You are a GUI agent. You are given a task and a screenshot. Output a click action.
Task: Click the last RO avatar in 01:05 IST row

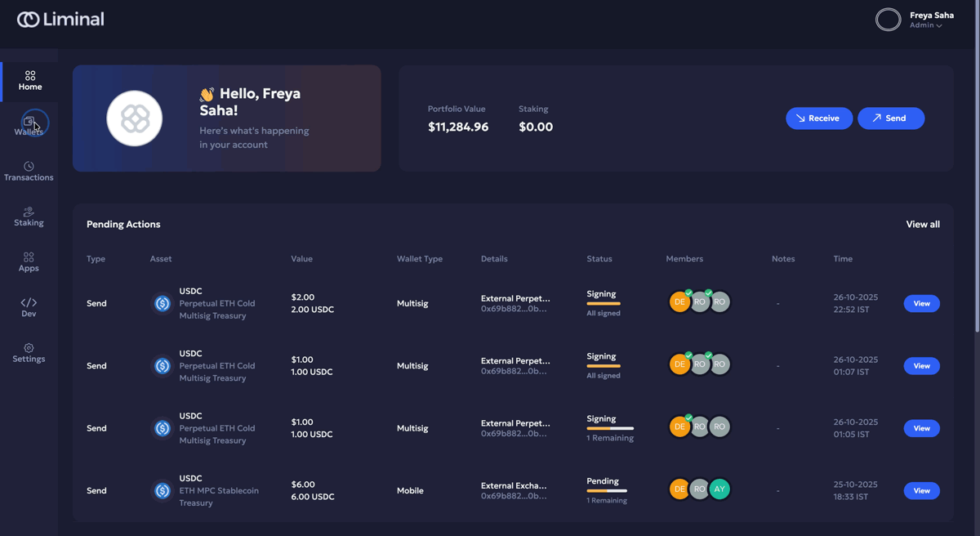(x=719, y=427)
